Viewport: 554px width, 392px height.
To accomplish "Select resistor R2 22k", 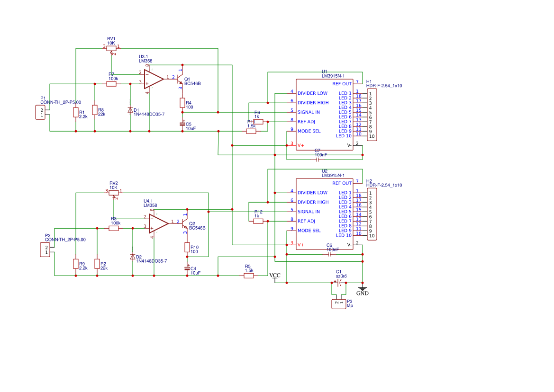I will pos(97,264).
